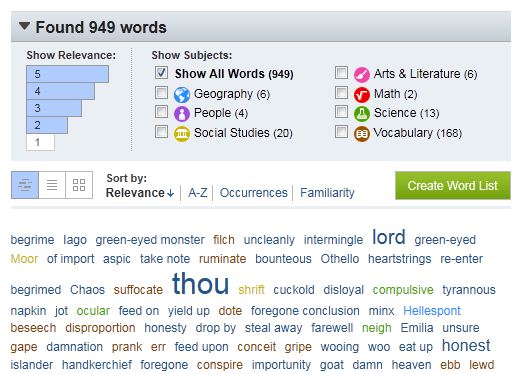This screenshot has height=374, width=517.
Task: Collapse the Found 949 words panel
Action: point(24,26)
